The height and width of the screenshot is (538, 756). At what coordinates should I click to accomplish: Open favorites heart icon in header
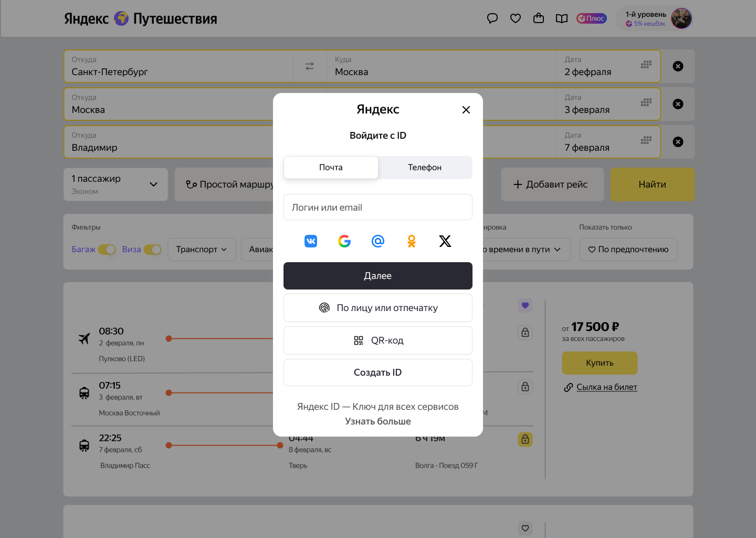(516, 18)
